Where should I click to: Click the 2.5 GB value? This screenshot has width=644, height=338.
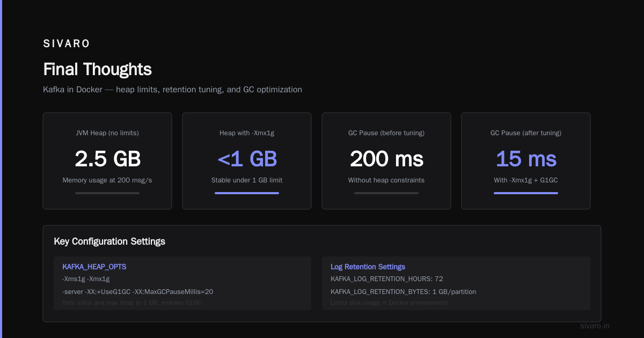pyautogui.click(x=107, y=159)
